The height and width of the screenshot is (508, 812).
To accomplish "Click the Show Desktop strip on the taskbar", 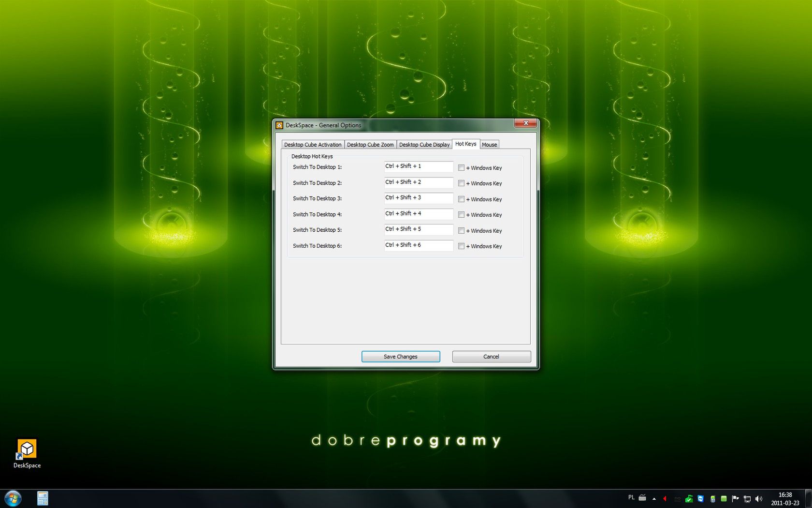I will tap(808, 499).
